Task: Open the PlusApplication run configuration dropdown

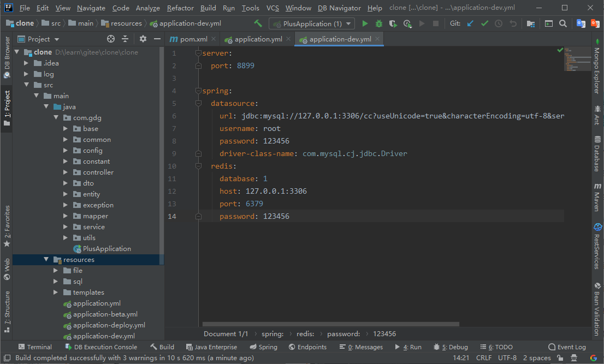Action: (x=312, y=24)
